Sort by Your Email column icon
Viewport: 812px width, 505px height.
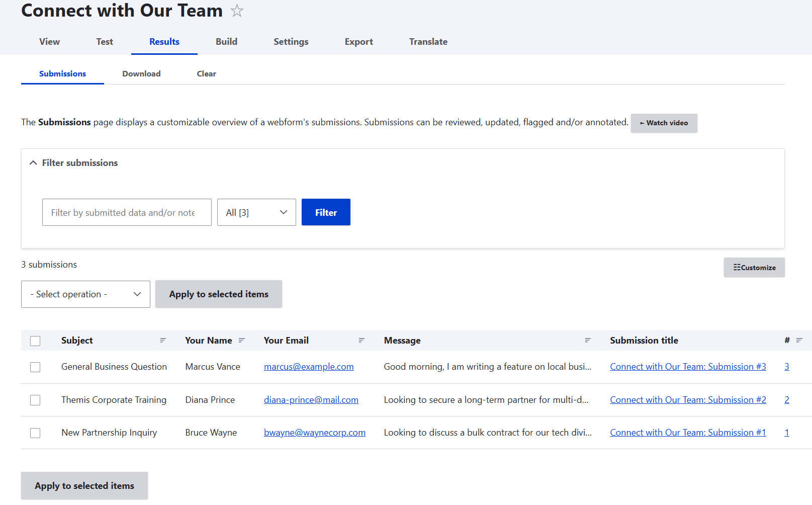[x=362, y=341]
